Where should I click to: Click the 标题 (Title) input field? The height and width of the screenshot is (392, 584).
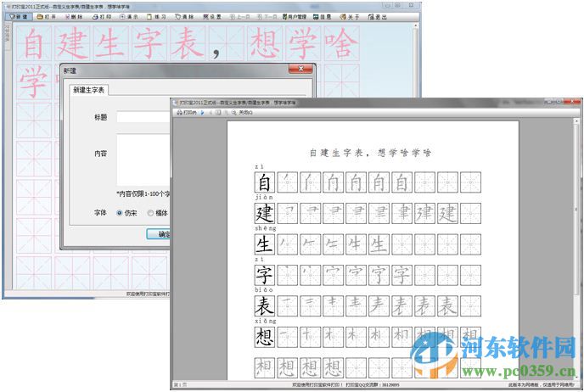(143, 117)
